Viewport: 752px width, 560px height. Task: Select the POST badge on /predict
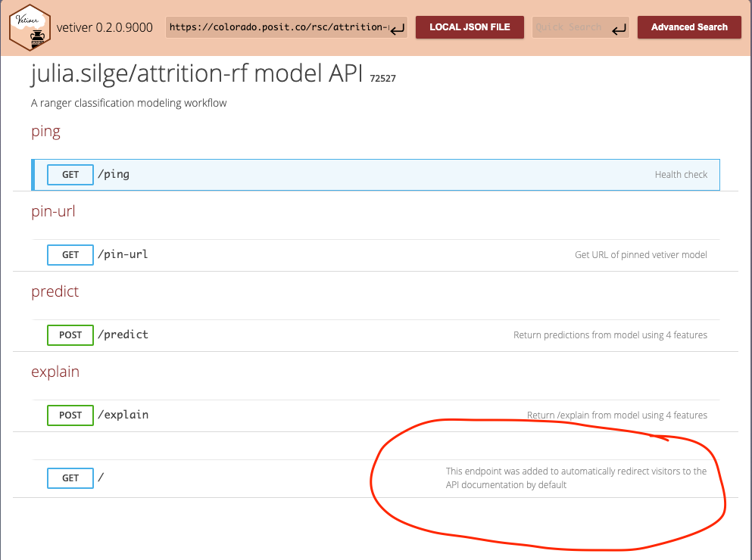coord(70,334)
